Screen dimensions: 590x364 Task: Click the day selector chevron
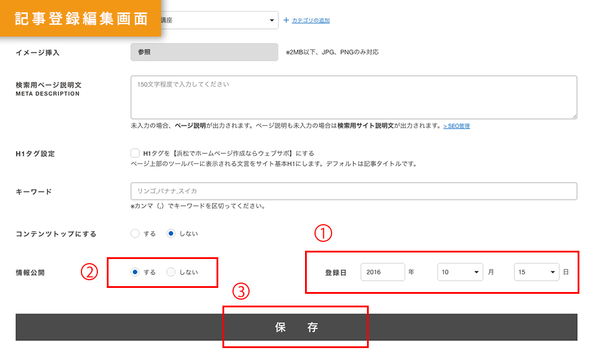(x=552, y=272)
